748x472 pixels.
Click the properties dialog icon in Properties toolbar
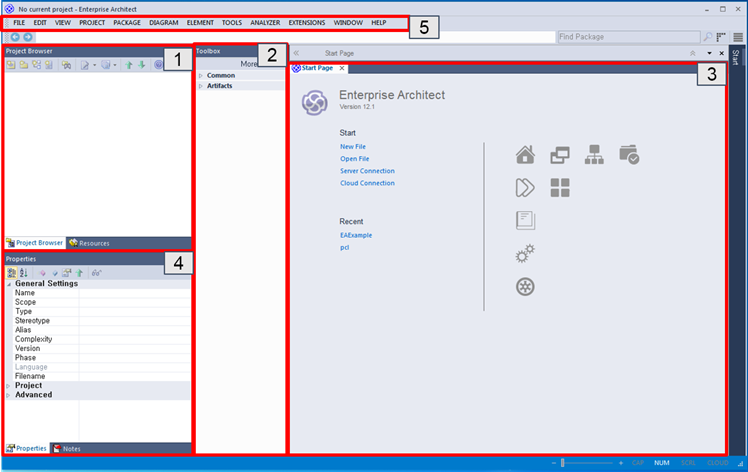click(x=67, y=273)
